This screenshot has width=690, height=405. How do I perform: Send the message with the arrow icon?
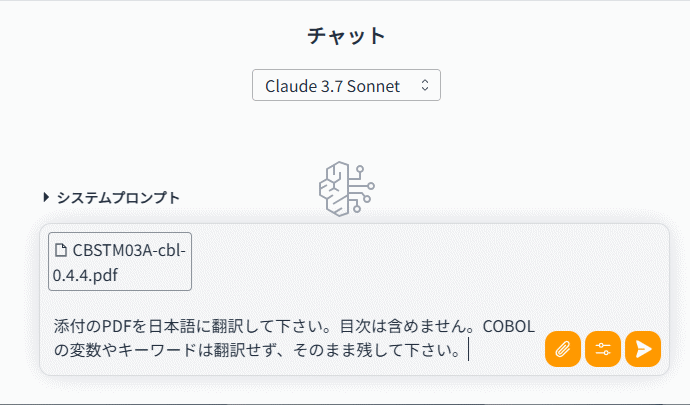pyautogui.click(x=643, y=349)
